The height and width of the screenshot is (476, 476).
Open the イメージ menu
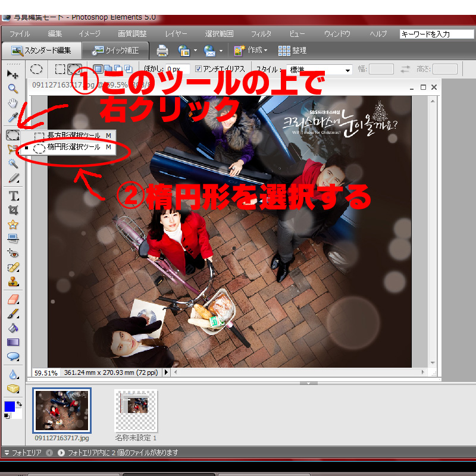tap(90, 34)
